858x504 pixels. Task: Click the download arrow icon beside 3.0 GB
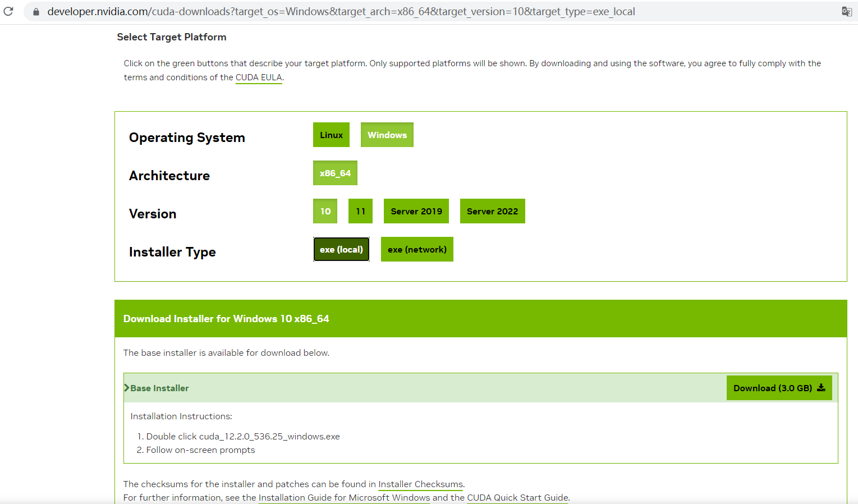click(821, 388)
